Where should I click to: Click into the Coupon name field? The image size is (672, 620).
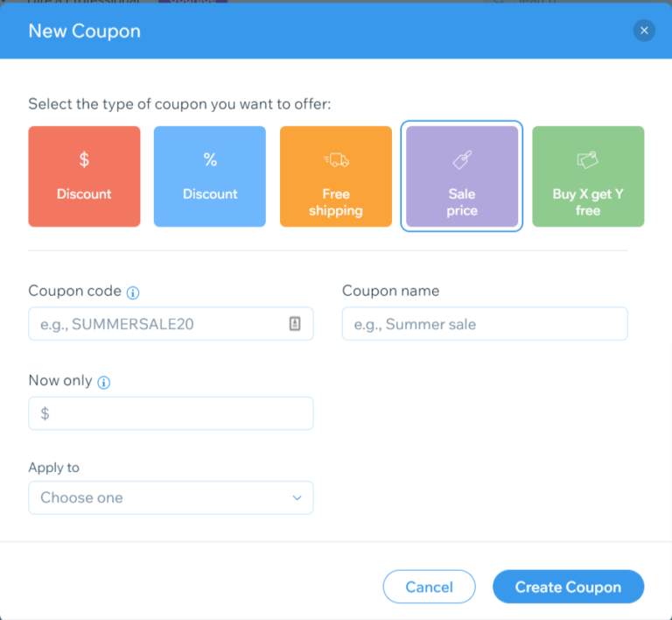coord(485,324)
